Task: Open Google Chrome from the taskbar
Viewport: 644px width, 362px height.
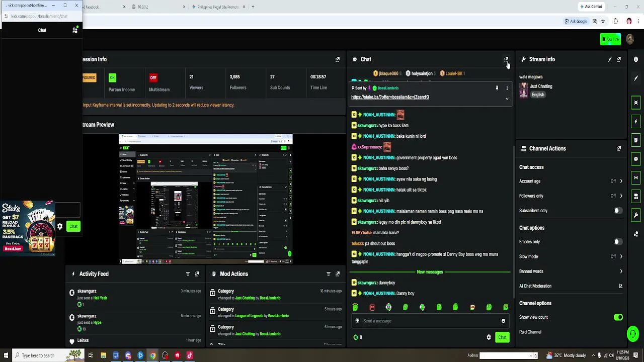Action: coord(152,355)
